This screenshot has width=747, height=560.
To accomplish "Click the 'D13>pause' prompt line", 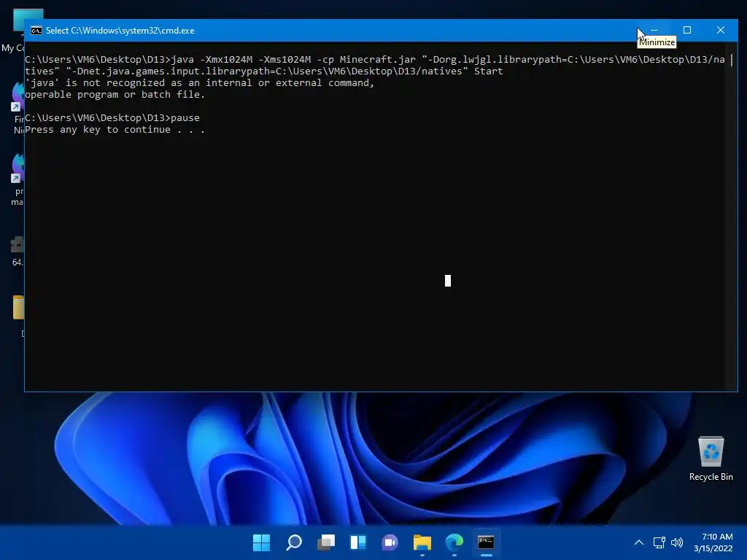I will 112,117.
